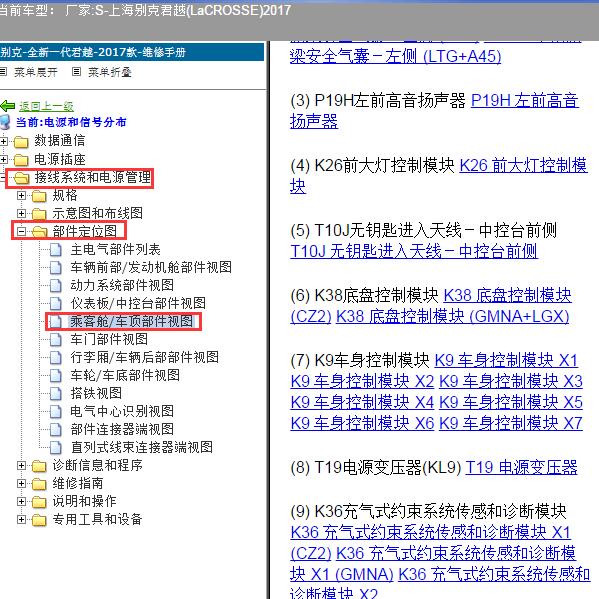Expand the 电源插座 node
Screen dimensions: 599x599
pos(3,160)
